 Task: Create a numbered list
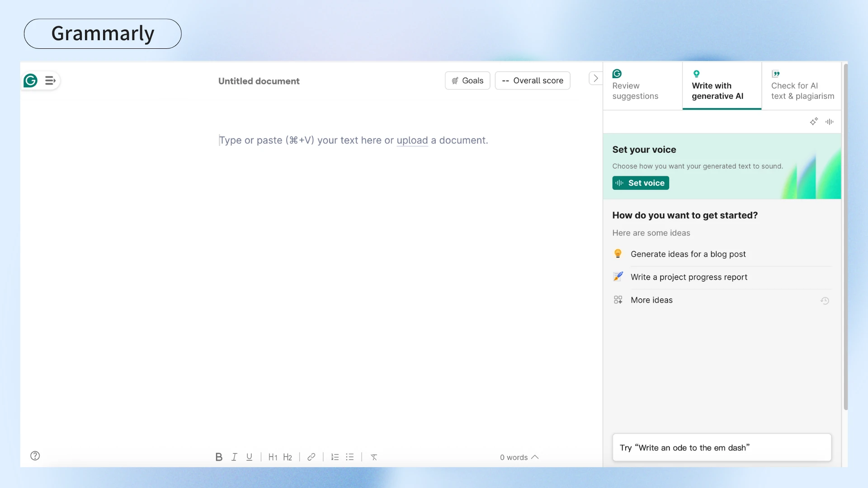[335, 457]
